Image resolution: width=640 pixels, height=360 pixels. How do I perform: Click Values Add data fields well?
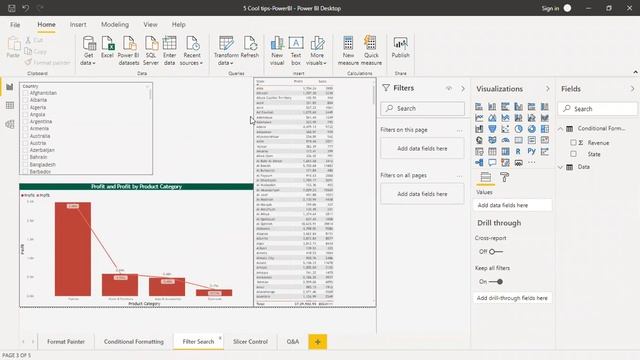(513, 205)
